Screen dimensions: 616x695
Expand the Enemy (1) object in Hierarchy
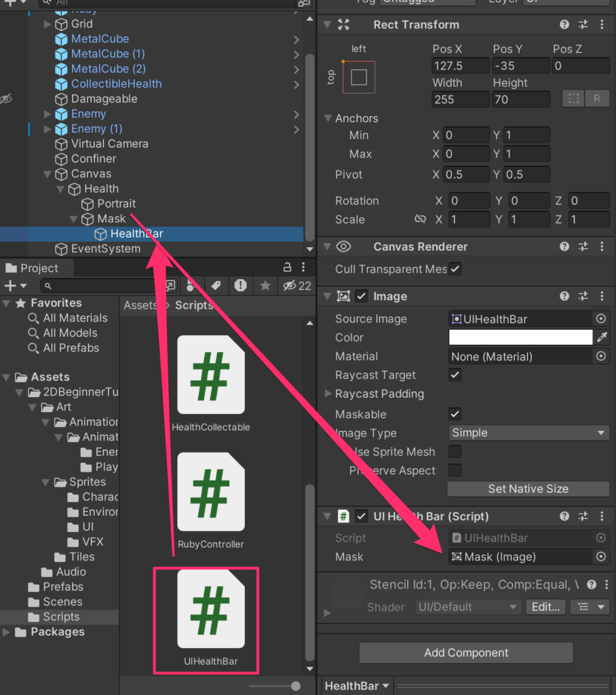click(47, 128)
